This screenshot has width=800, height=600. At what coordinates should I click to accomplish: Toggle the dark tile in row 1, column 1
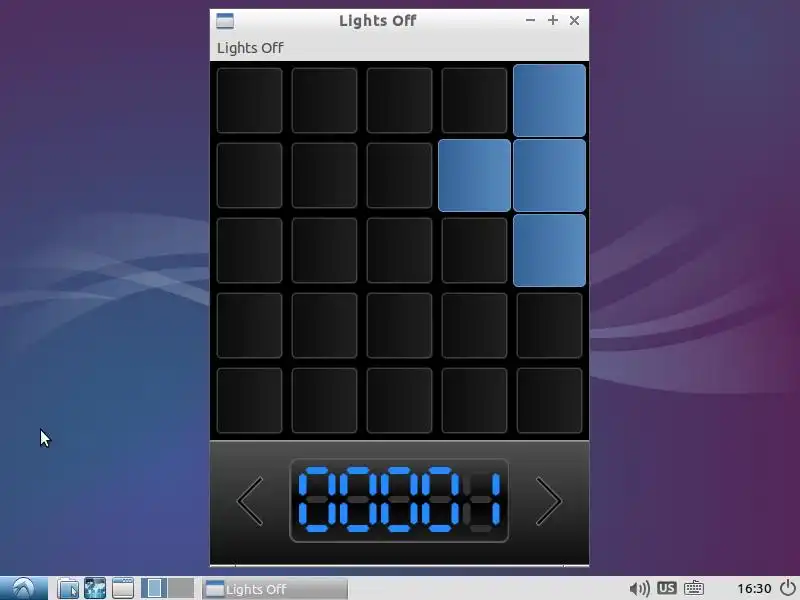249,101
